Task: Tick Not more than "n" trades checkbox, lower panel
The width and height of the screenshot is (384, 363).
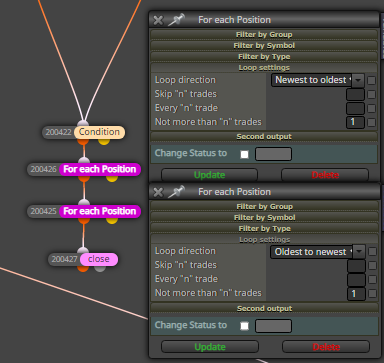Action: (372, 294)
